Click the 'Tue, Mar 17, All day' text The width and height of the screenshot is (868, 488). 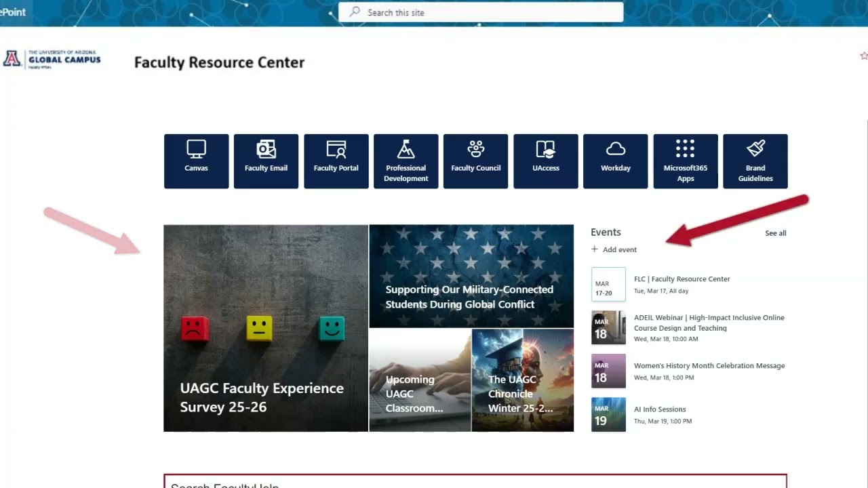click(661, 291)
